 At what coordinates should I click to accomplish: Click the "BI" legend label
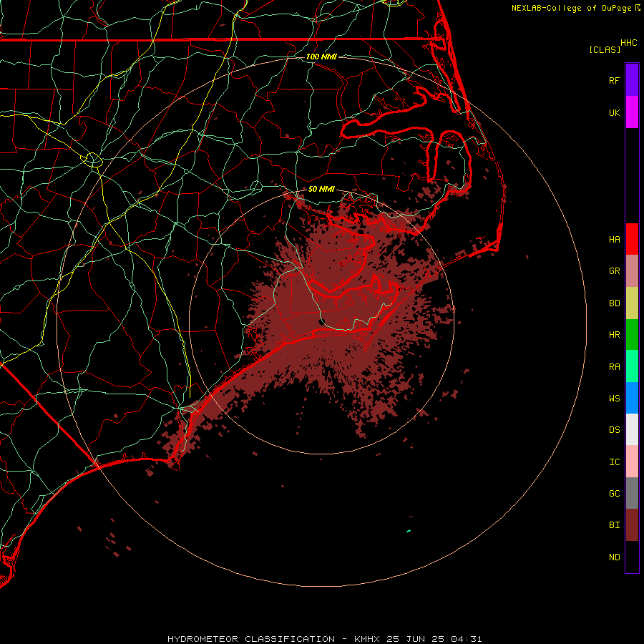click(x=615, y=525)
